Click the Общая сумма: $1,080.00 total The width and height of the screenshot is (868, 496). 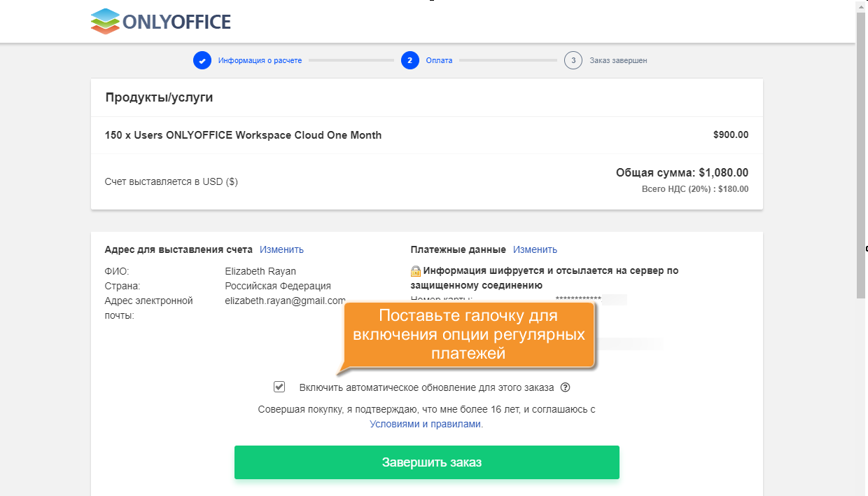(x=682, y=172)
